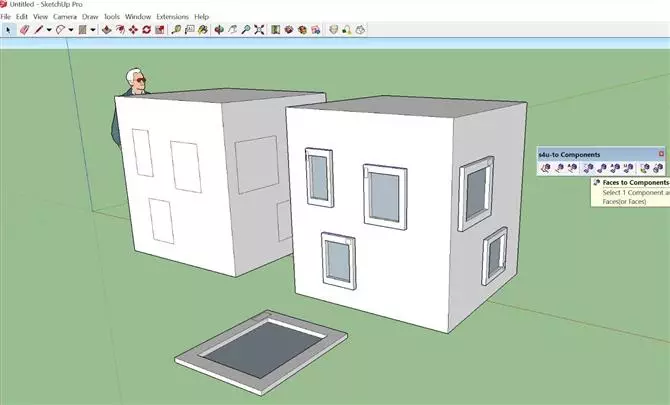Open the 3D Warehouse icon
The image size is (670, 405).
click(289, 30)
